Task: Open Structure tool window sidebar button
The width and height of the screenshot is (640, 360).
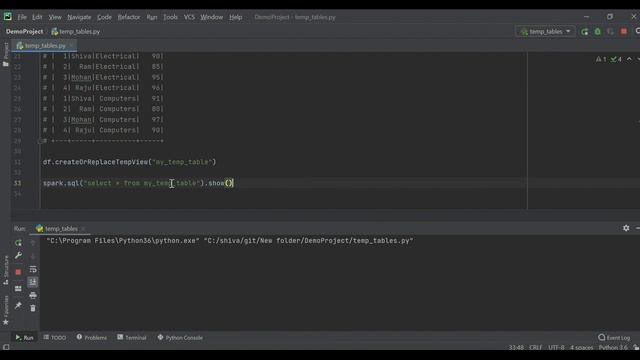Action: (5, 270)
